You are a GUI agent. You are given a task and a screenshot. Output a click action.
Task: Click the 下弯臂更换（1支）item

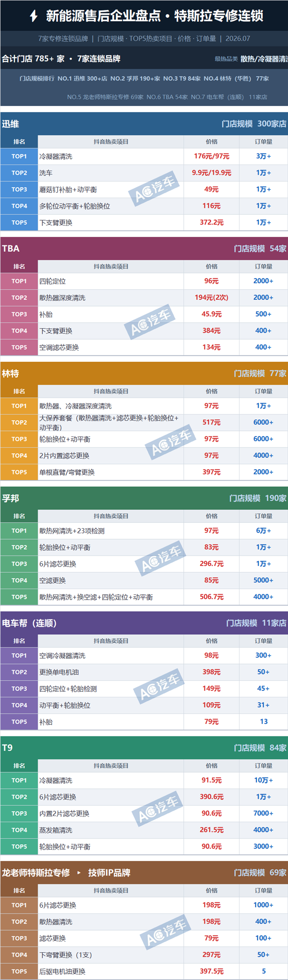(66, 955)
